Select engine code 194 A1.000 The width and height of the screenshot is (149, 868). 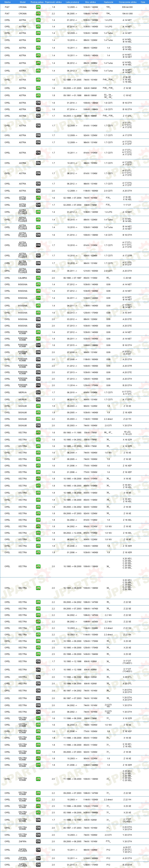click(x=127, y=14)
